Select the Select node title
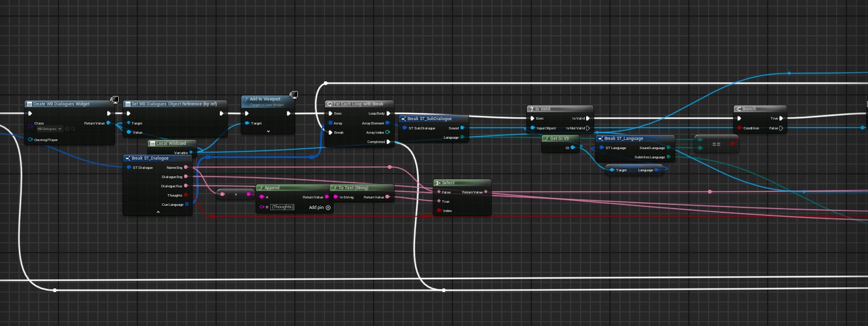 (448, 182)
